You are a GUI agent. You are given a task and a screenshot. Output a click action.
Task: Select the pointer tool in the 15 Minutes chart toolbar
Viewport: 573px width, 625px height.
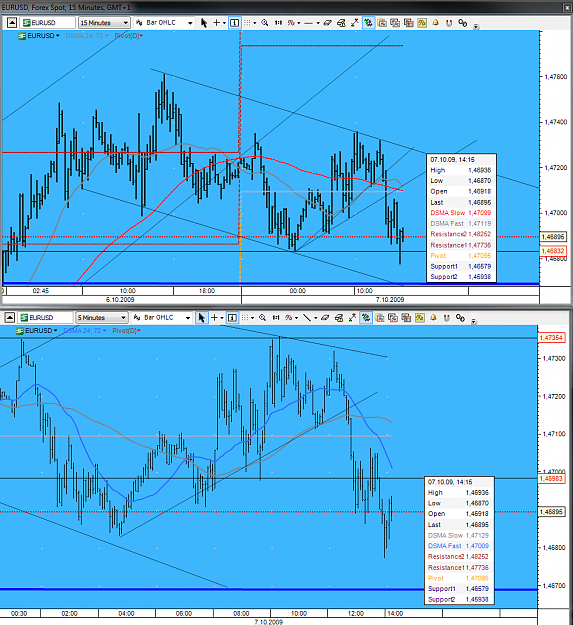[x=204, y=23]
